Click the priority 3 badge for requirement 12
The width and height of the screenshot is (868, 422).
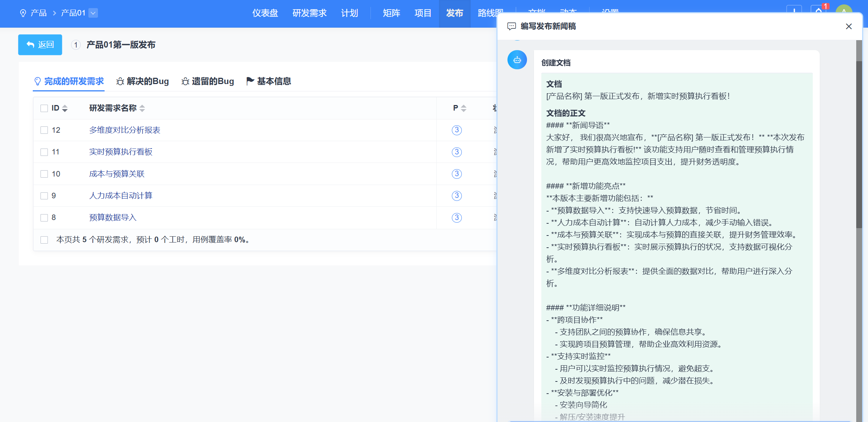point(457,130)
